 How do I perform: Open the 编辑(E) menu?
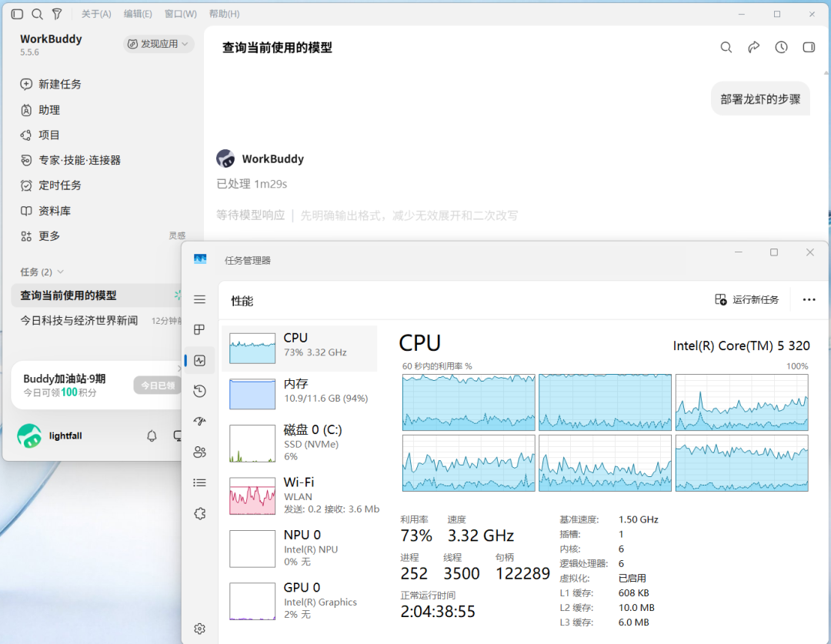(138, 15)
